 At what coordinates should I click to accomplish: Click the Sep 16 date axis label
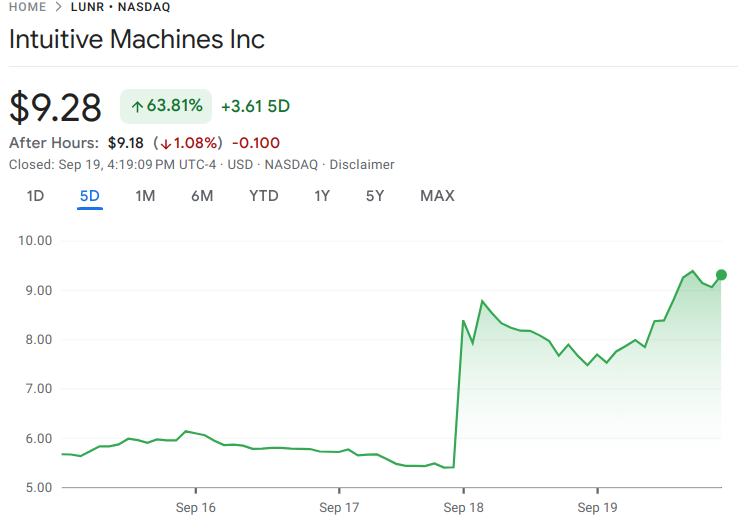tap(196, 507)
